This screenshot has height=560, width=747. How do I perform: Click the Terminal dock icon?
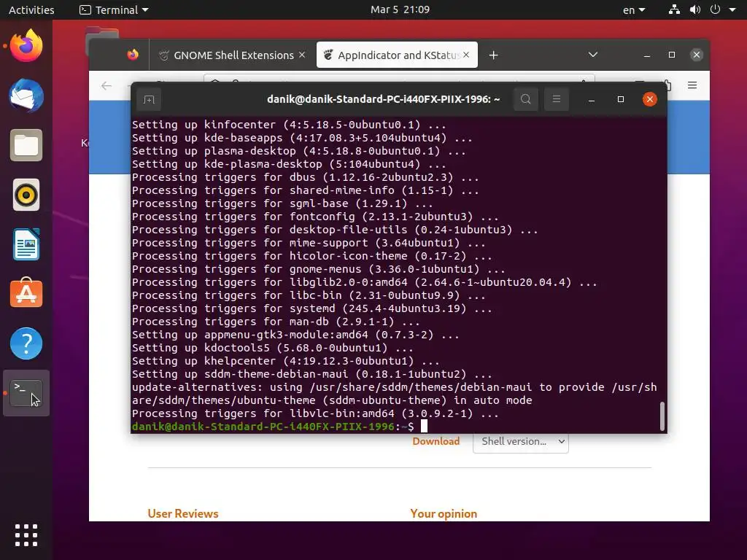pos(26,393)
